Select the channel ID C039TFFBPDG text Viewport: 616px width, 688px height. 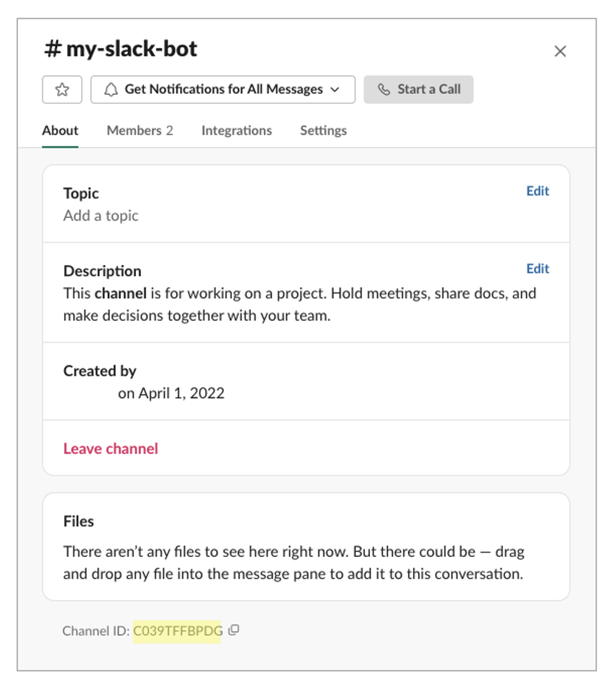177,631
